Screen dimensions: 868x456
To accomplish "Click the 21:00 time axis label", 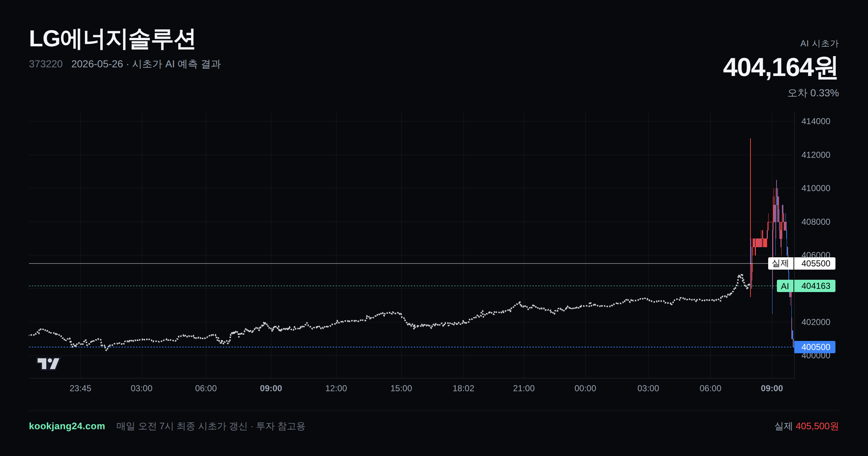I will [524, 388].
